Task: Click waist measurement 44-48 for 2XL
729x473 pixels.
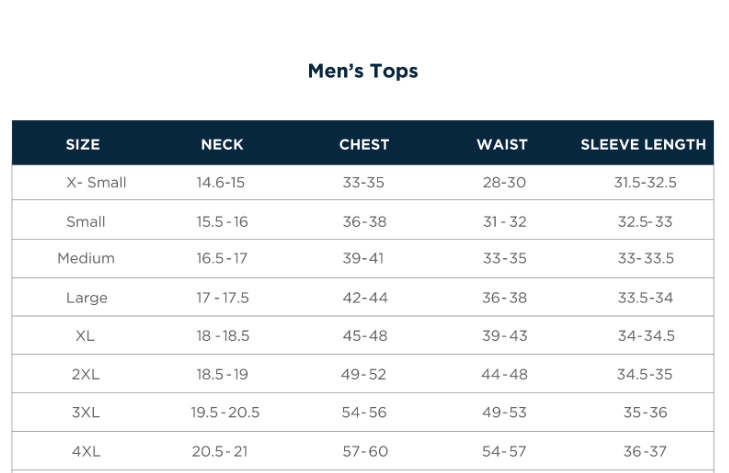Action: [504, 374]
